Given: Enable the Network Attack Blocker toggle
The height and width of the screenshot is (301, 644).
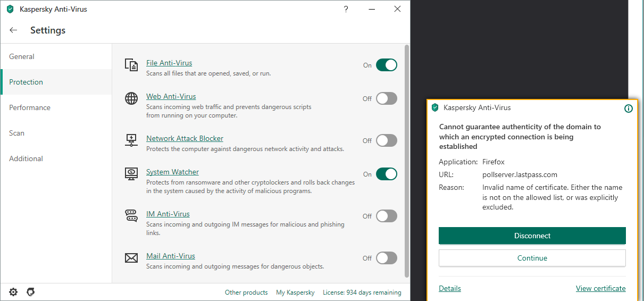Looking at the screenshot, I should [387, 140].
